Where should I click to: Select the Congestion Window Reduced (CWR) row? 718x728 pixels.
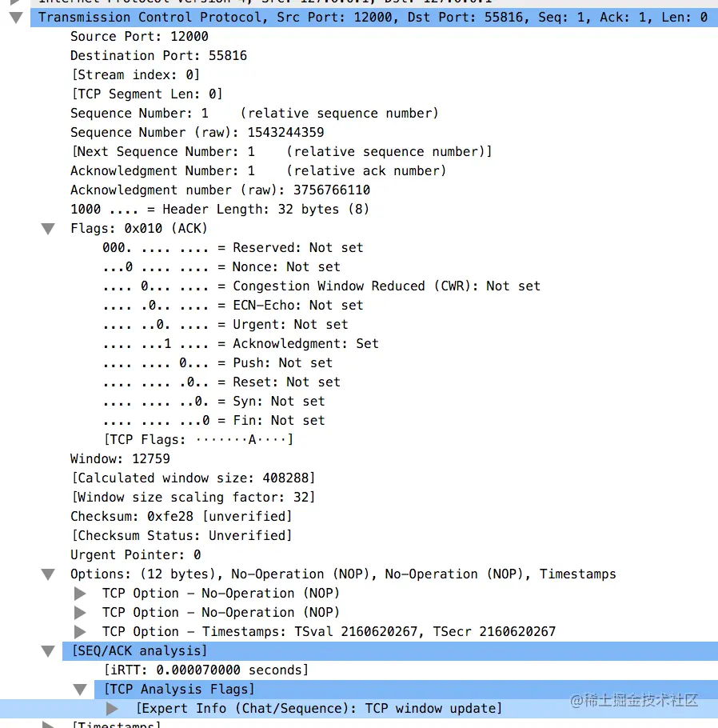(321, 286)
